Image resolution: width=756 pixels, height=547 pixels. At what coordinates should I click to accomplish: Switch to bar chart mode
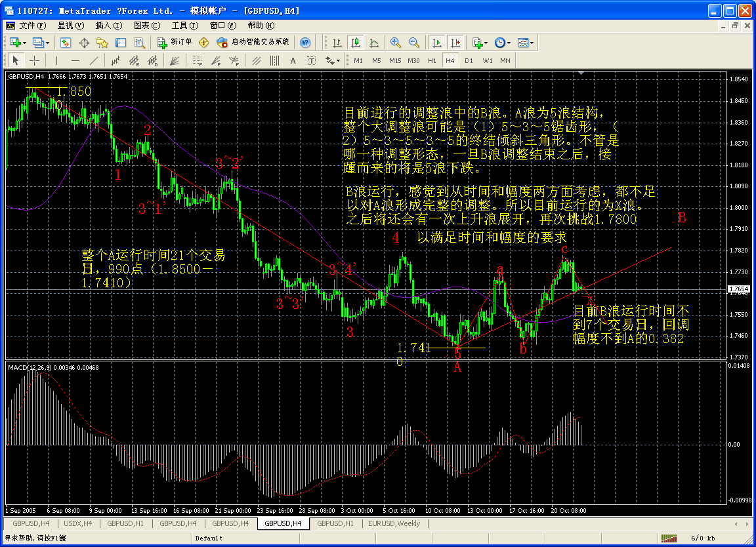pos(337,43)
